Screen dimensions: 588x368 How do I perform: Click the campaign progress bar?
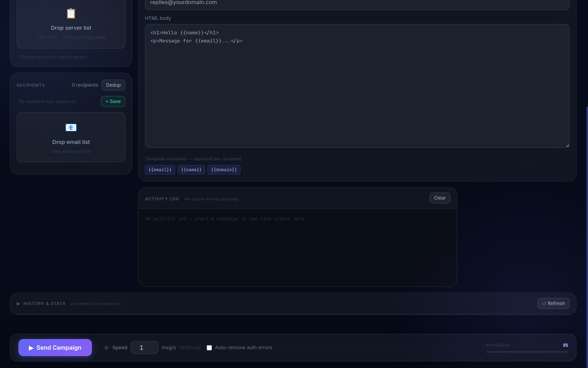(x=527, y=352)
